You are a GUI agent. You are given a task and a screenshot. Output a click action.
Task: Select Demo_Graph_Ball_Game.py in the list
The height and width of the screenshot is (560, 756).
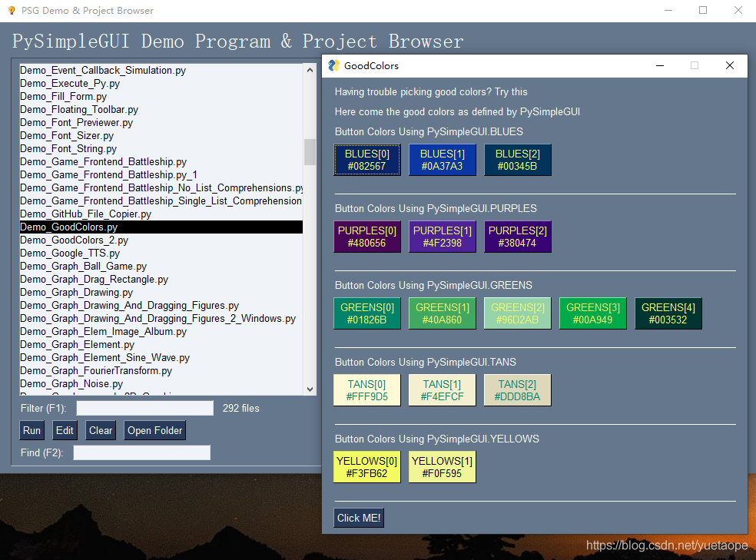[161, 266]
